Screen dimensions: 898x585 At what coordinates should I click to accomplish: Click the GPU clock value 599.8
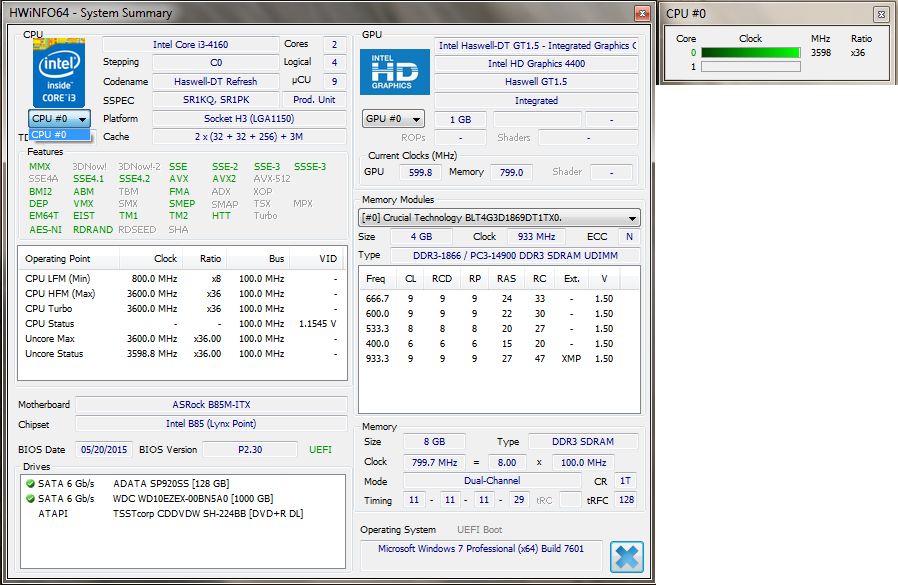coord(420,172)
